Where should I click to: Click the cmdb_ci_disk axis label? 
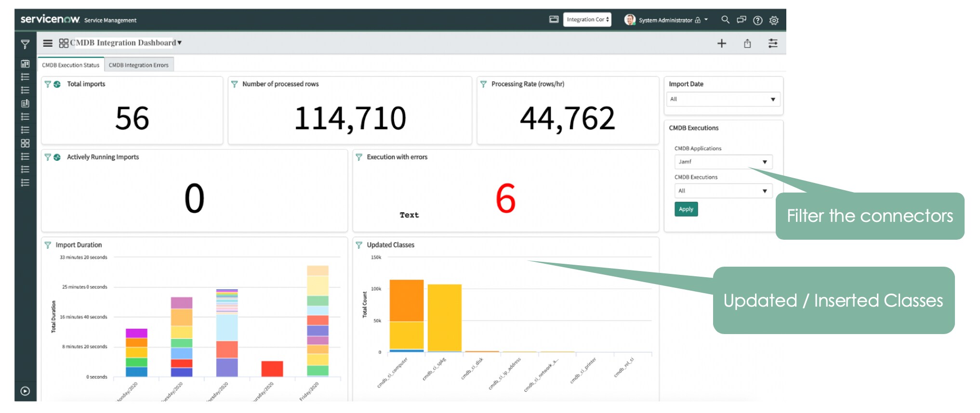[x=472, y=369]
